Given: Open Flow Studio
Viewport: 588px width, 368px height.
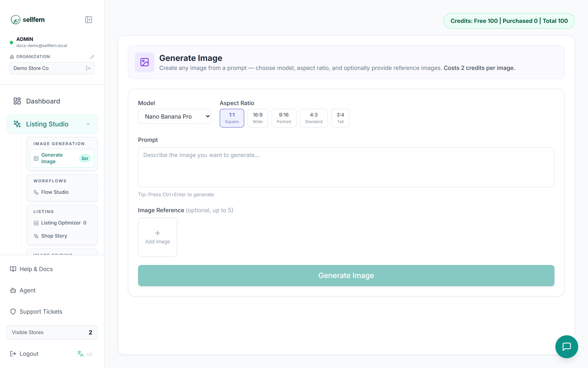Looking at the screenshot, I should tap(62, 192).
